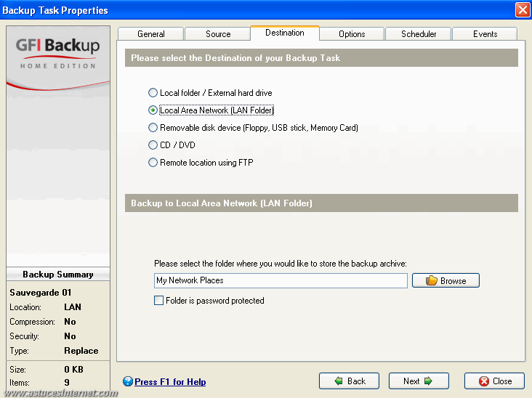Image resolution: width=532 pixels, height=398 pixels.
Task: Click the 'Please select the folder' instruction text
Action: point(281,264)
